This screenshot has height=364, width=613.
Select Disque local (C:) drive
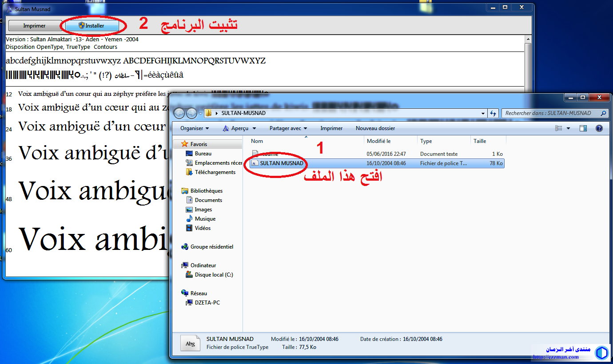[214, 275]
